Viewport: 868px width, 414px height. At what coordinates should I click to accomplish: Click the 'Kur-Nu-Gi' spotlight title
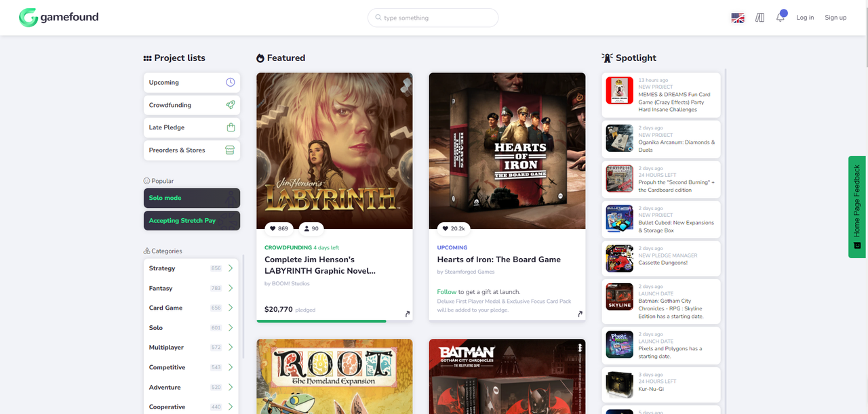(652, 389)
